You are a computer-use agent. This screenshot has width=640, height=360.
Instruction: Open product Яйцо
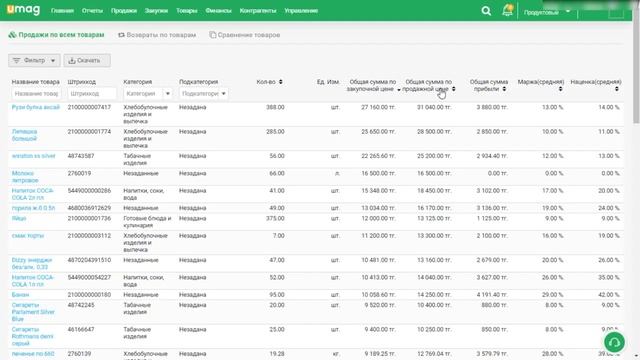pyautogui.click(x=19, y=218)
